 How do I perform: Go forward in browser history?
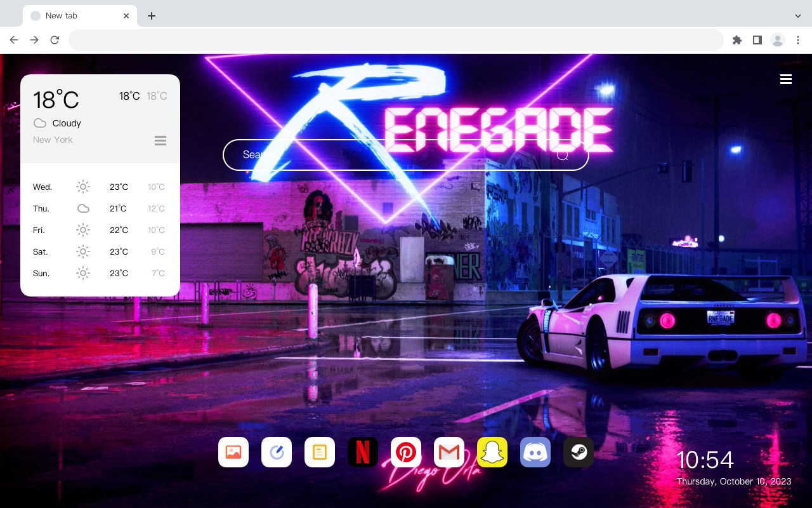pos(34,40)
